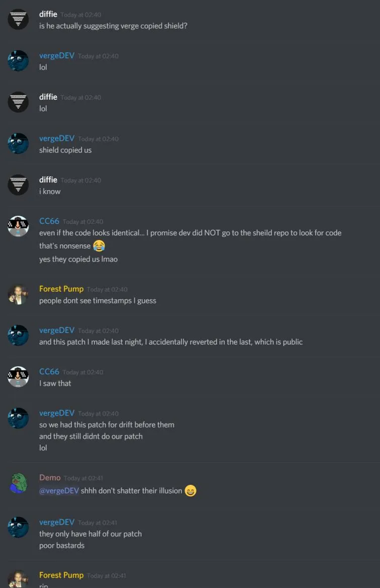Click vergeDEV's avatar next to the first "lol"
Viewport: 380px width, 588px height.
18,60
